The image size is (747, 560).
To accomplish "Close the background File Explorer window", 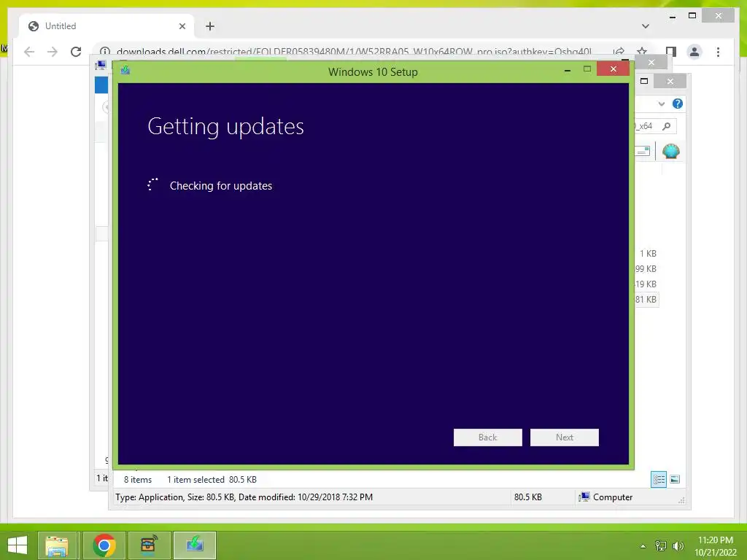I will tap(670, 82).
